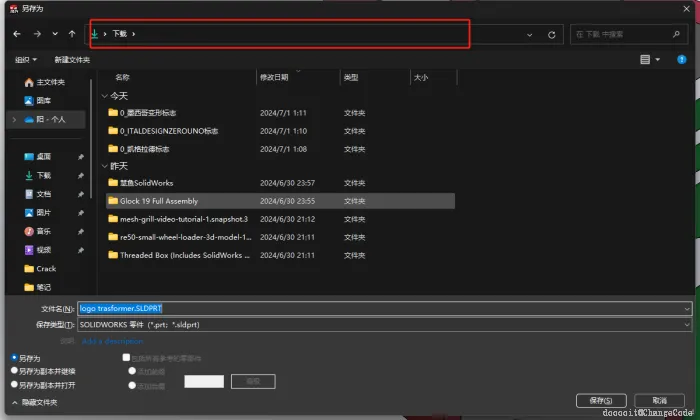Unpin 视频 using its pin icon
700x420 pixels.
pyautogui.click(x=81, y=250)
